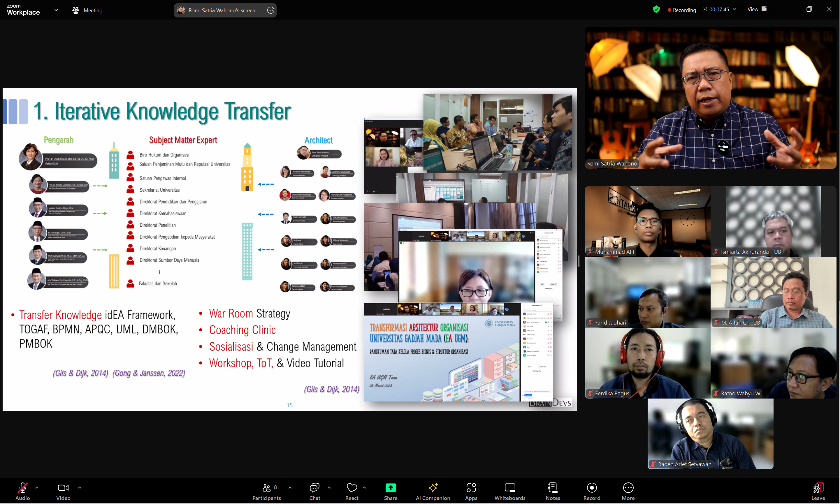The height and width of the screenshot is (504, 840).
Task: Open the Chat panel icon
Action: pyautogui.click(x=314, y=488)
